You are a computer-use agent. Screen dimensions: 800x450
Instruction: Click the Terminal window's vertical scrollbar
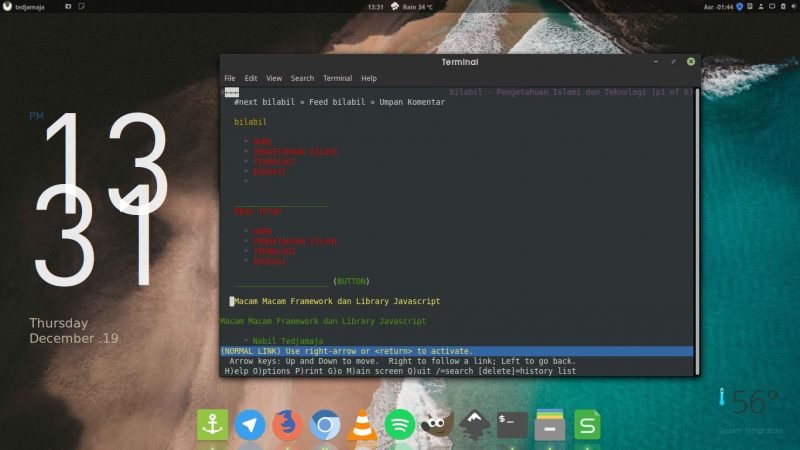[x=697, y=231]
